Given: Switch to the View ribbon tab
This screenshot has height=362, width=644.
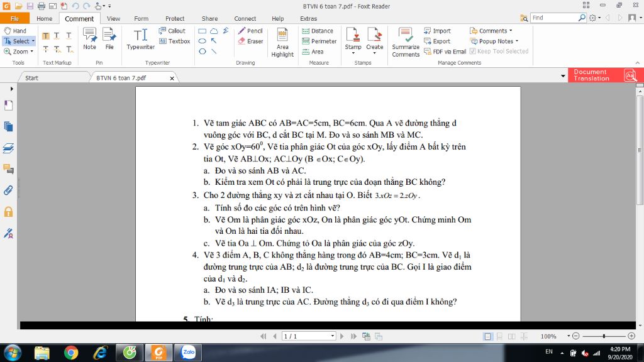Looking at the screenshot, I should click(x=113, y=18).
